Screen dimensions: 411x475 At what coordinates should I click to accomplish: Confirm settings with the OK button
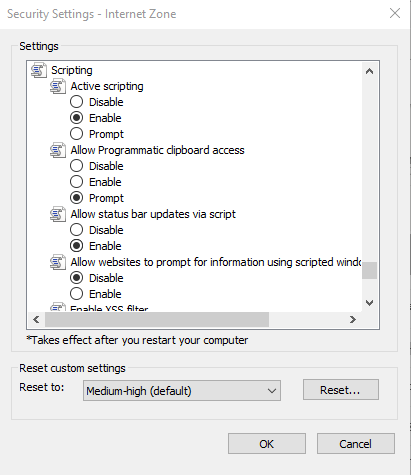click(x=267, y=444)
